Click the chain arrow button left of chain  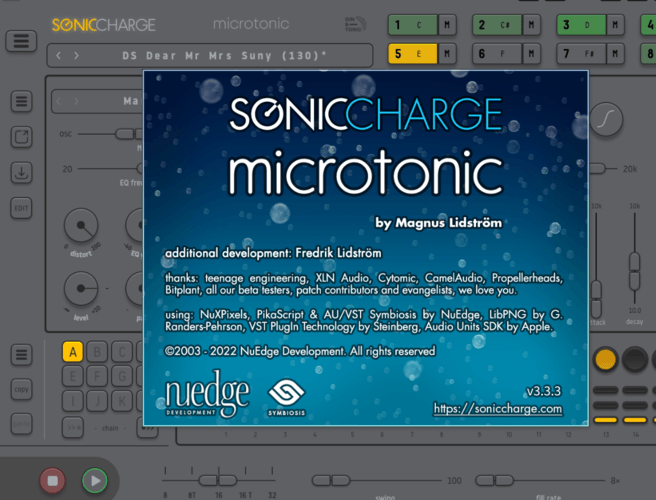tap(73, 428)
